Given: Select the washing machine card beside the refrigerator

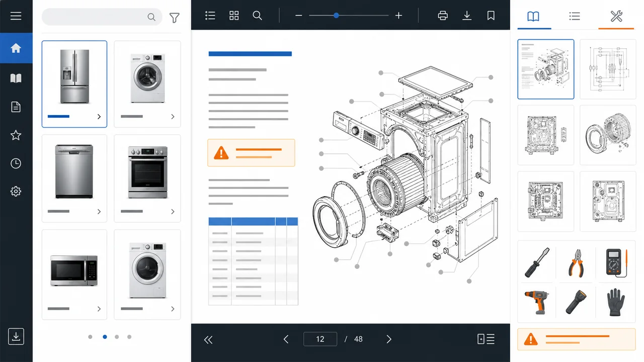Looking at the screenshot, I should (x=147, y=83).
